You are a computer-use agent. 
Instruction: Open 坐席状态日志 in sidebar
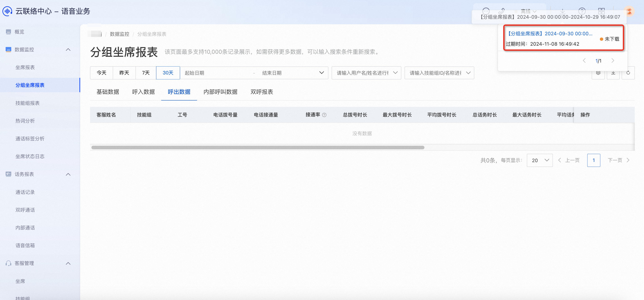[30, 156]
